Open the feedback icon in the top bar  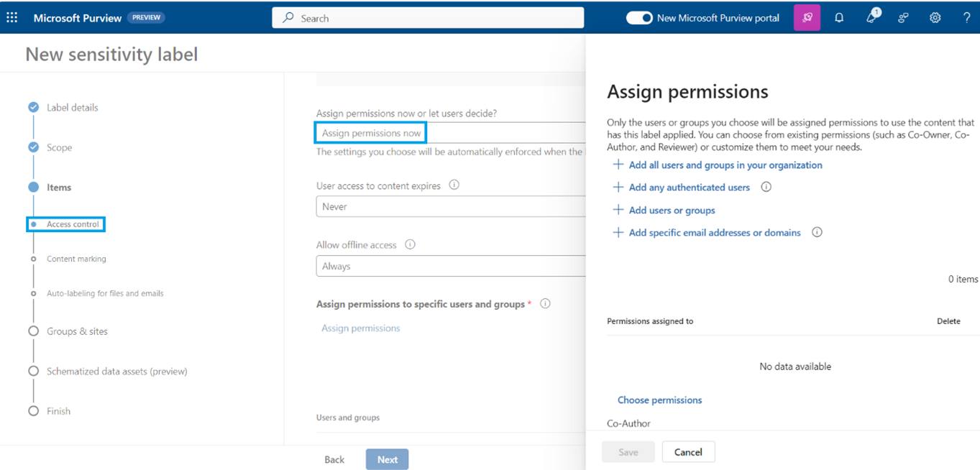pyautogui.click(x=902, y=17)
